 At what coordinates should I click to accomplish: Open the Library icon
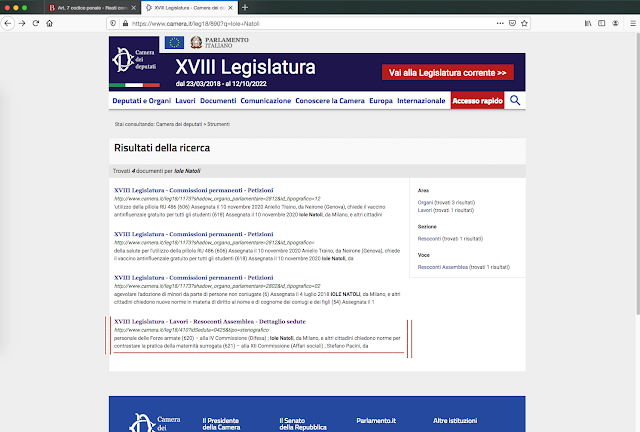pyautogui.click(x=588, y=23)
